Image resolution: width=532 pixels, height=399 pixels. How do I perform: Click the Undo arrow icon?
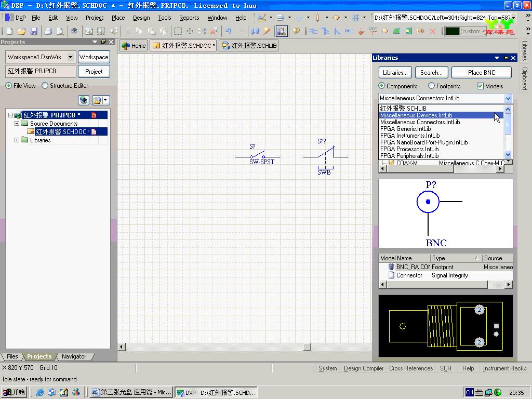(229, 31)
